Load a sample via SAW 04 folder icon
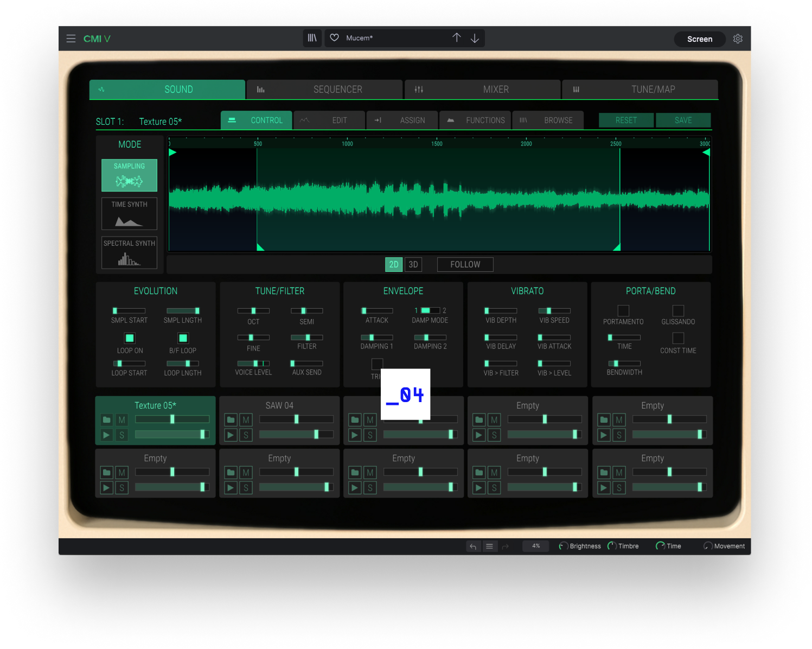This screenshot has width=812, height=649. (x=231, y=420)
